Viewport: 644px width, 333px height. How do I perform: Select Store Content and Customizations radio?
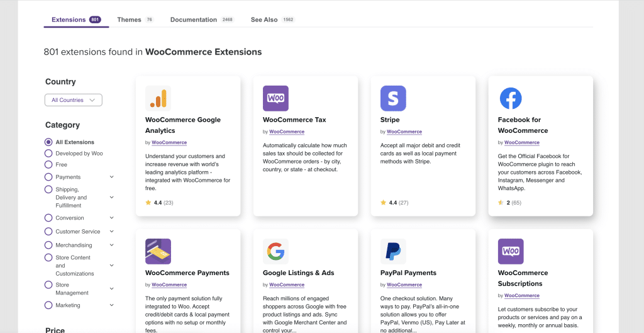pos(48,257)
